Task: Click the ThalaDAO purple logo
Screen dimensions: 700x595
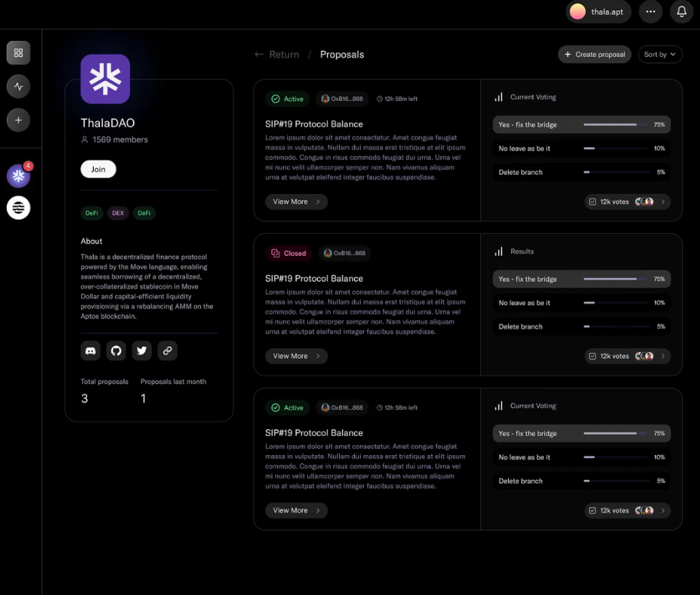Action: 105,79
